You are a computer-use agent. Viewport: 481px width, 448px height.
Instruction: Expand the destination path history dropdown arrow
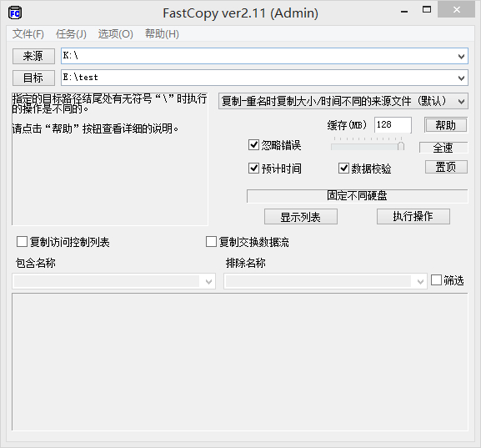coord(461,78)
